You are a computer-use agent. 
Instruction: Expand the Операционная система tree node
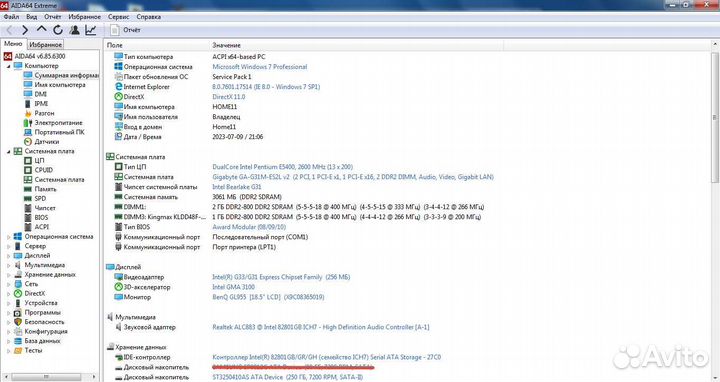(8, 237)
